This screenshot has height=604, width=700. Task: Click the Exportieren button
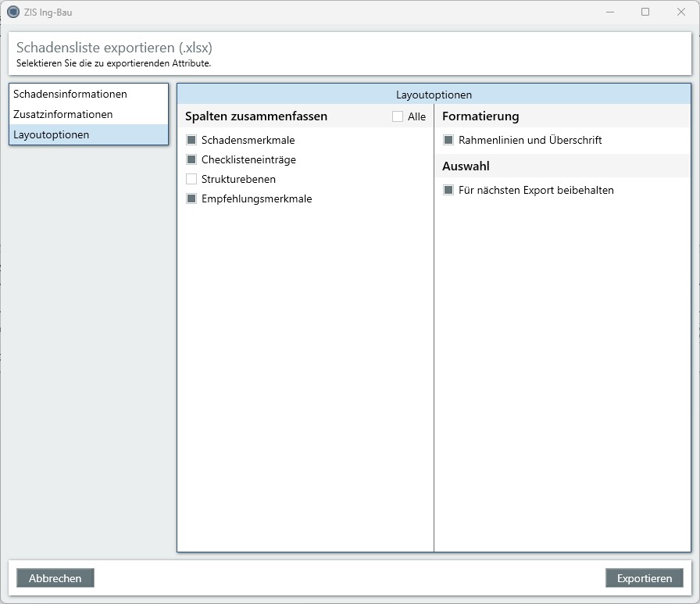pyautogui.click(x=644, y=578)
